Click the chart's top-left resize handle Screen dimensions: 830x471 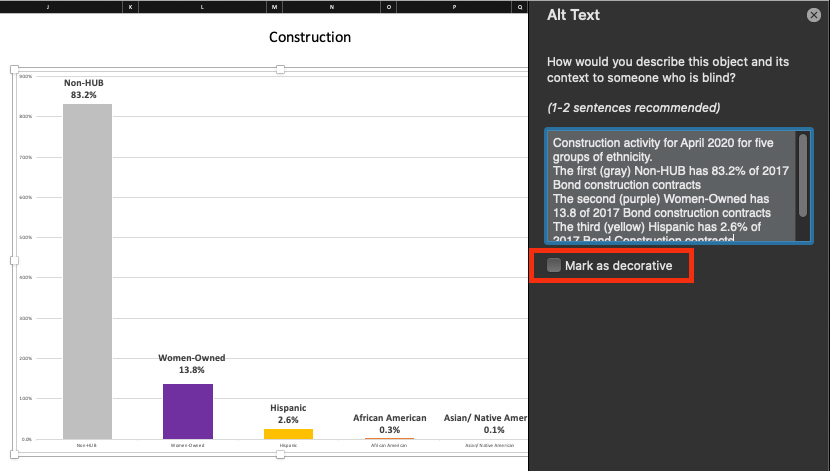pyautogui.click(x=14, y=69)
